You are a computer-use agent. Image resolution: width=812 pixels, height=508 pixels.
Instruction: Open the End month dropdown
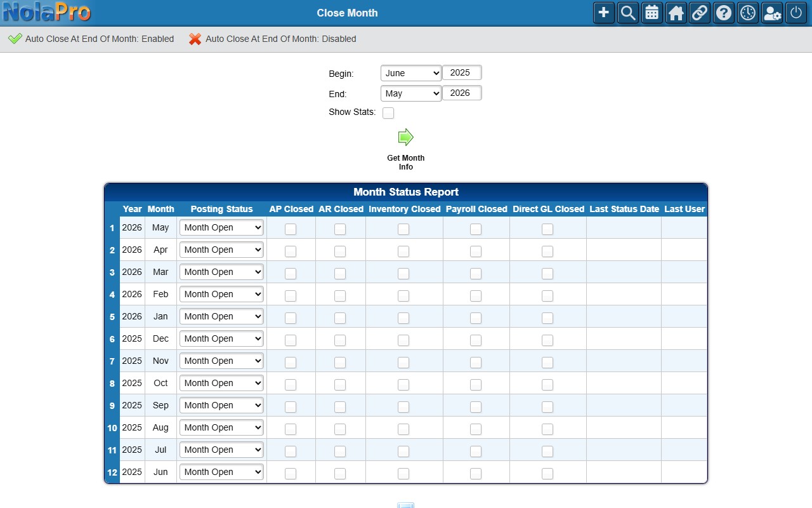411,93
